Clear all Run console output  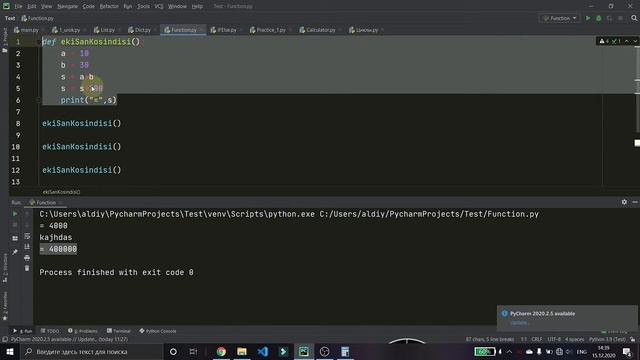coord(27,268)
